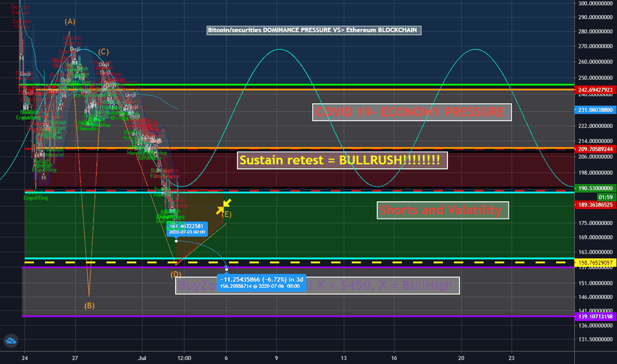Click the 167.46322581 price tooltip label
This screenshot has height=364, width=617.
coord(187,228)
